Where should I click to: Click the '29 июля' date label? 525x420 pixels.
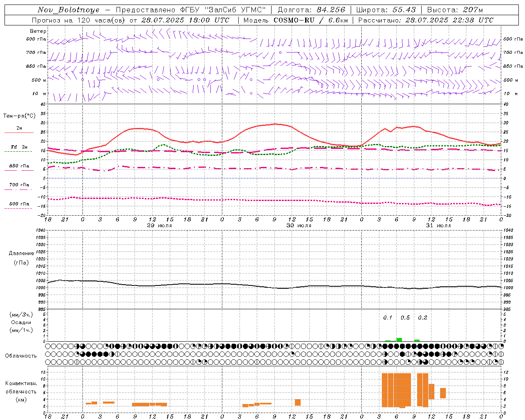(160, 226)
